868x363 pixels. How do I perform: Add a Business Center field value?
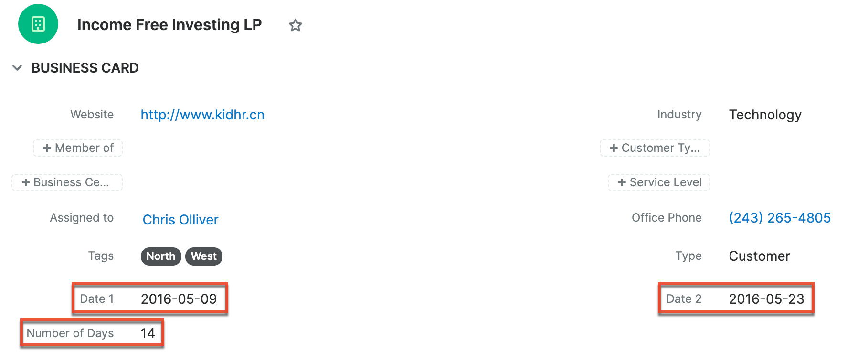(67, 182)
